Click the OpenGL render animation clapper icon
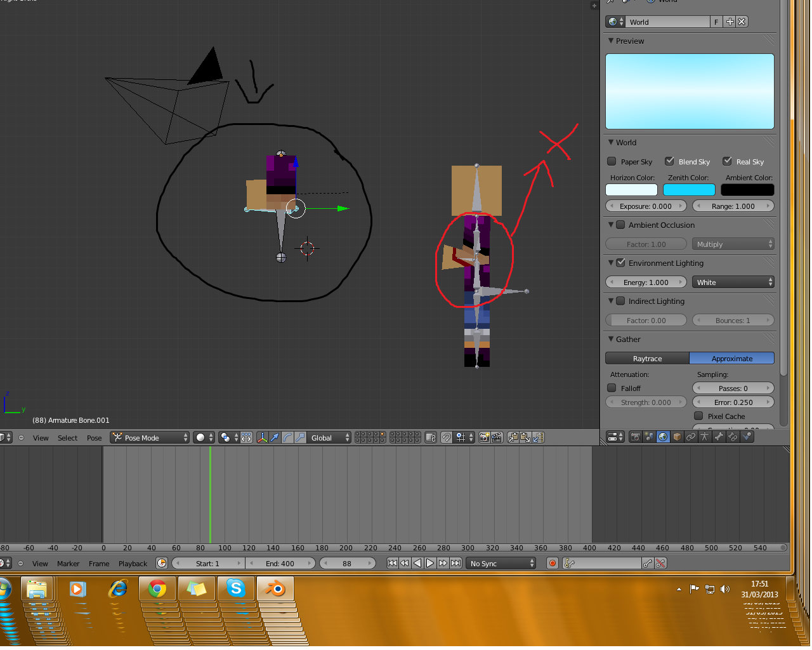Screen dimensions: 812x650 click(497, 437)
